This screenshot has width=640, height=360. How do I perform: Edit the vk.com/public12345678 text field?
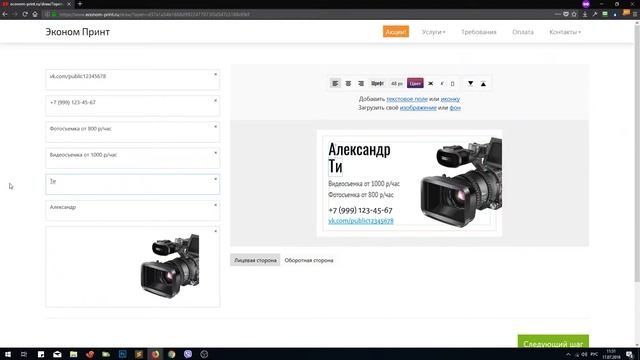pos(133,79)
